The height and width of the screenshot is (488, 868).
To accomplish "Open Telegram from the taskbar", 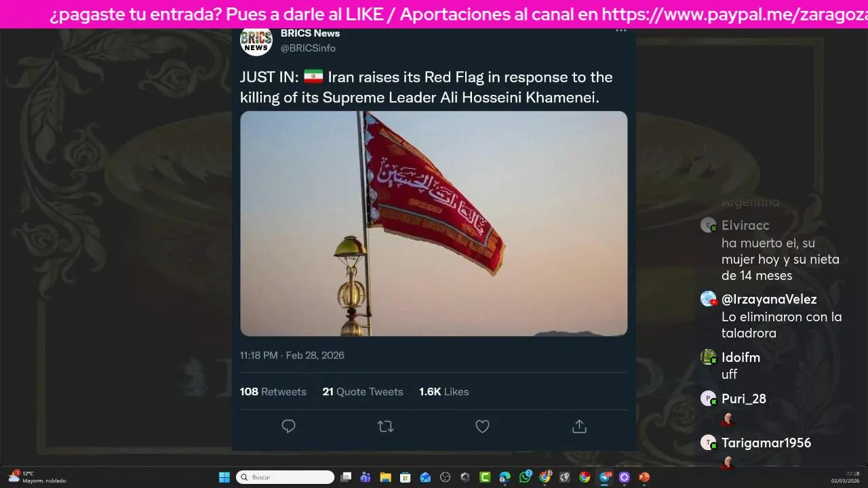I will click(x=605, y=477).
